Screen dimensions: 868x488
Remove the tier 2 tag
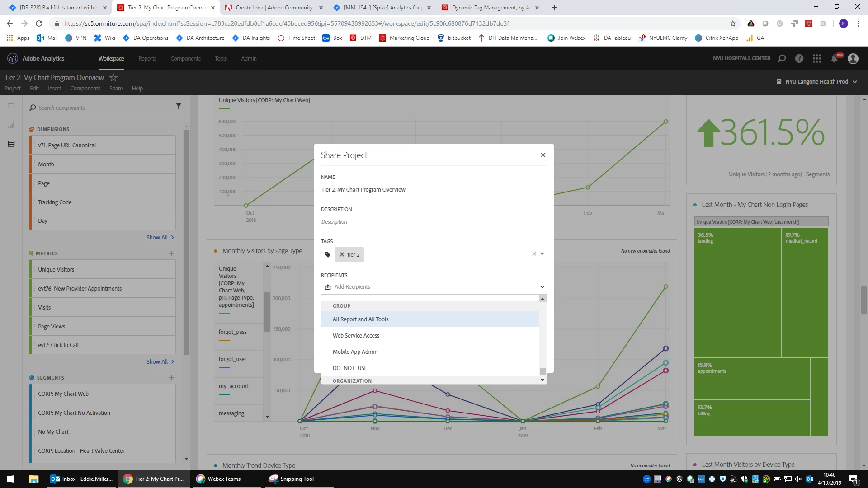[x=342, y=254]
